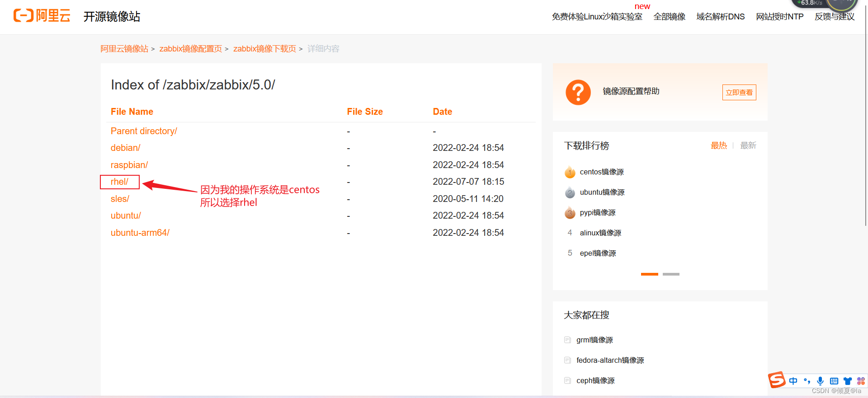868x398 pixels.
Task: Click the document icon beside ceph镜像源
Action: click(x=567, y=380)
